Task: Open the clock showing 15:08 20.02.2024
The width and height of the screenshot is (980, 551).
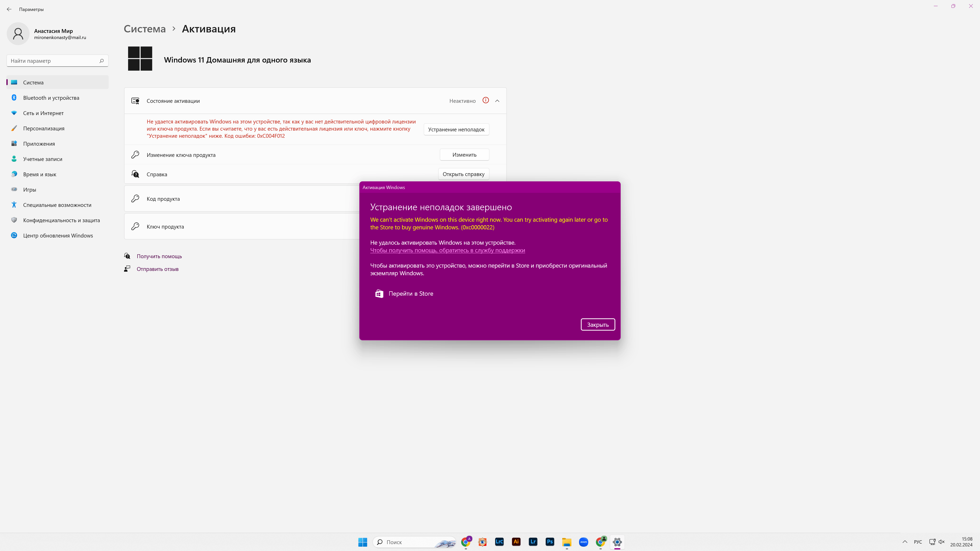Action: pos(961,542)
